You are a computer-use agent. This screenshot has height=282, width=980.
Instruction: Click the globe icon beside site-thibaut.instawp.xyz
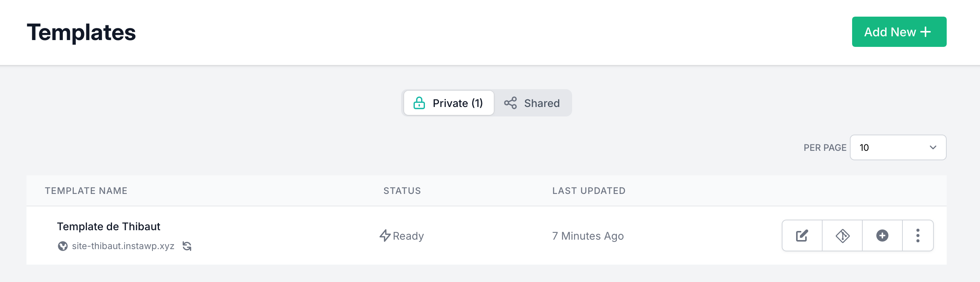click(x=63, y=246)
